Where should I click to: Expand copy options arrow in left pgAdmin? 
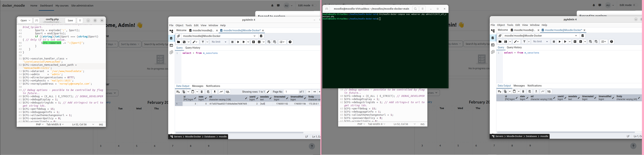click(188, 92)
